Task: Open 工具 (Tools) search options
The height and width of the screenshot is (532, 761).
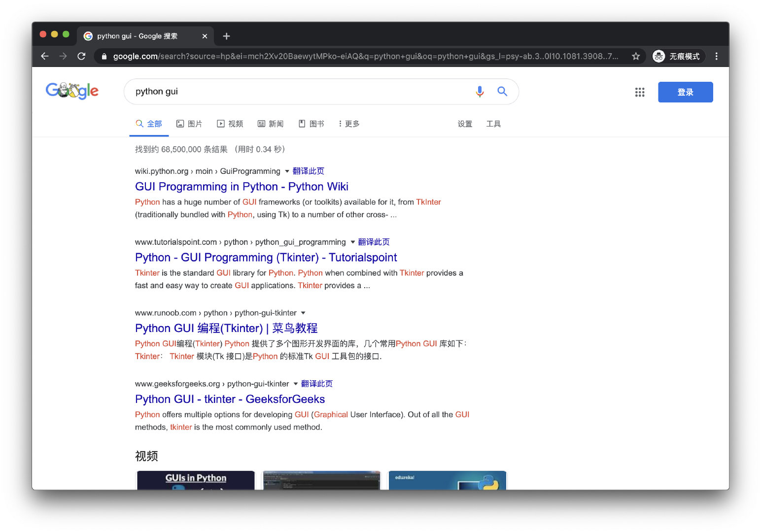Action: tap(493, 124)
